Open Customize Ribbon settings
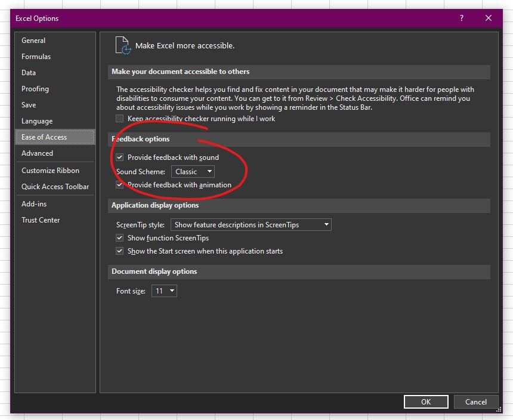 coord(55,171)
